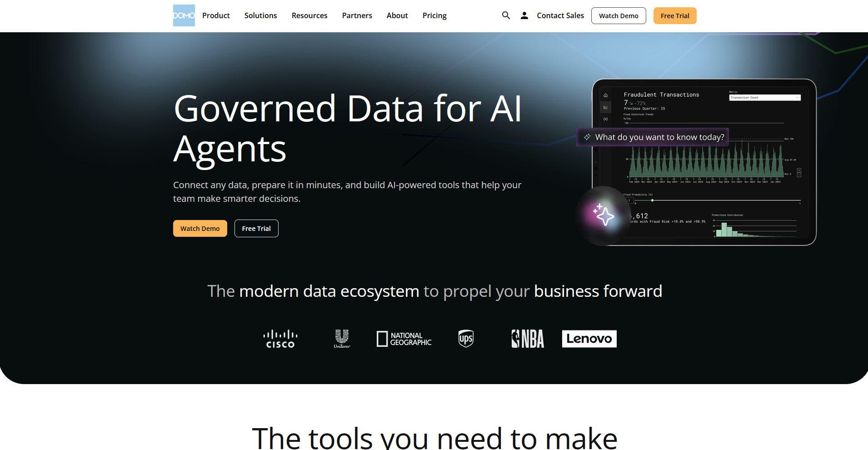Click the 'Previous Quarter: 25' text
The height and width of the screenshot is (450, 868).
(x=644, y=109)
